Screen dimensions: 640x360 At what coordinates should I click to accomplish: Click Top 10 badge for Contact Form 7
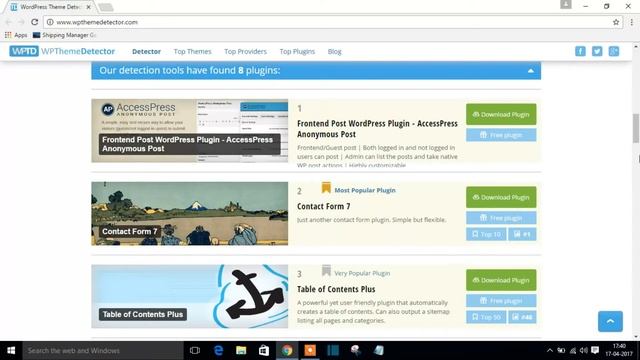click(486, 234)
